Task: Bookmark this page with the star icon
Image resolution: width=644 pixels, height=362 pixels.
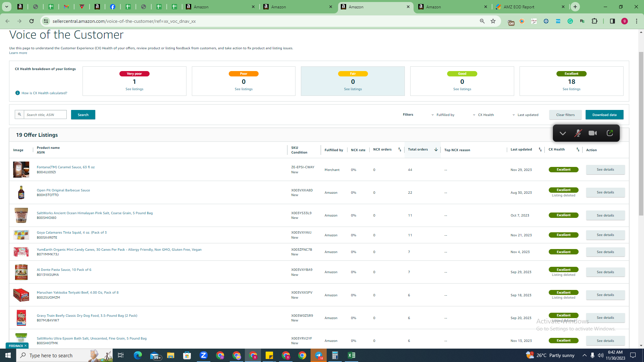Action: (x=493, y=21)
